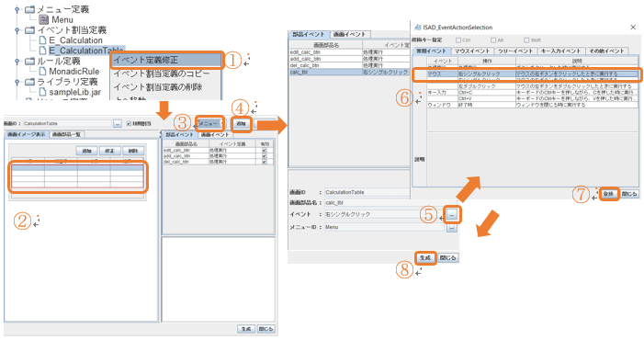
Task: Collapse the イベント割当定義 tree node
Action: pos(17,30)
